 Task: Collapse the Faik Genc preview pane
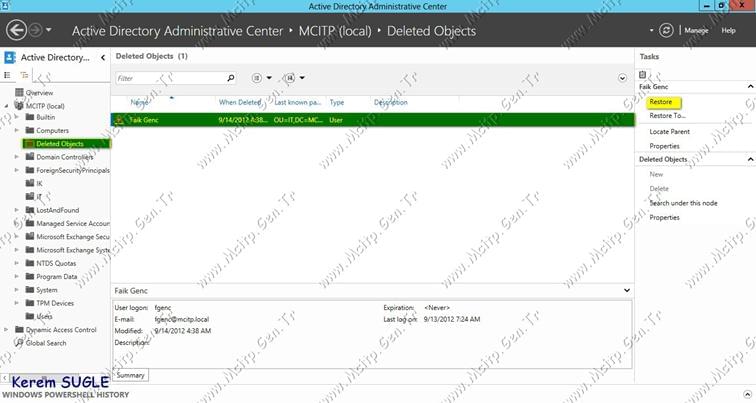[626, 290]
